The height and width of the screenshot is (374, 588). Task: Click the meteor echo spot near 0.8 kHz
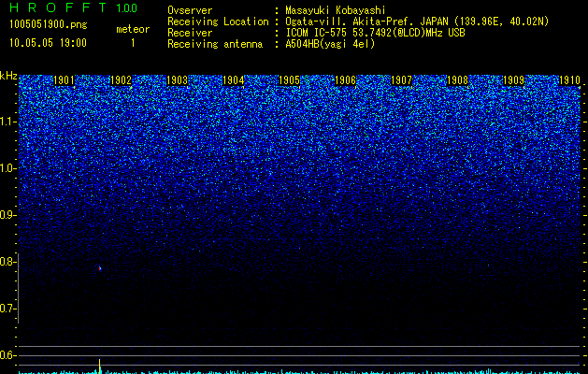click(x=100, y=268)
